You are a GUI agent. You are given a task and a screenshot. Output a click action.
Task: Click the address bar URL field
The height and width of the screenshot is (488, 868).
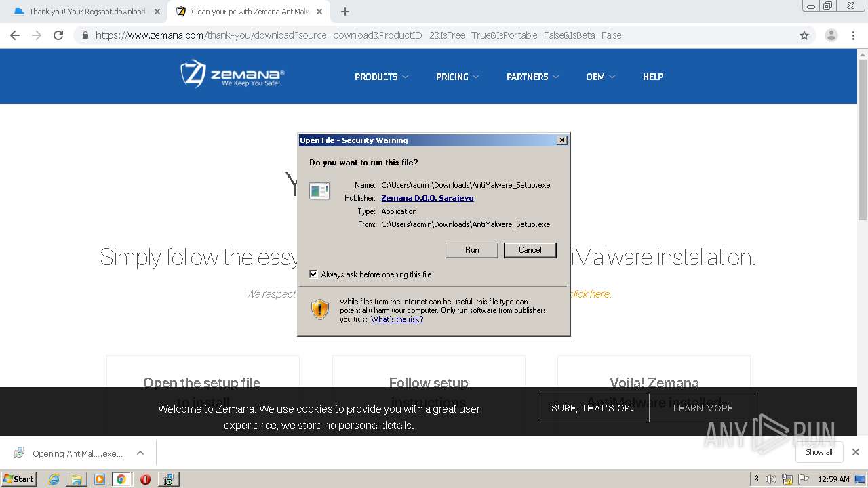coord(434,35)
